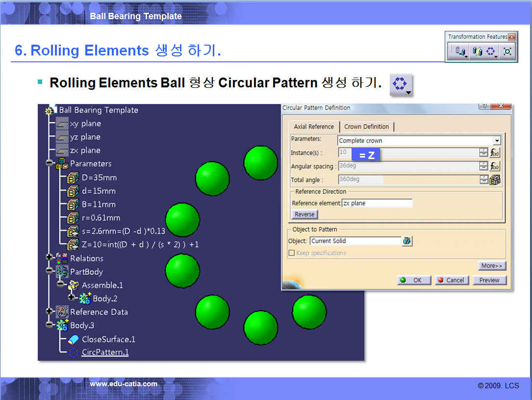Select CircPattern.1 in the specification tree
The height and width of the screenshot is (400, 532).
(105, 352)
